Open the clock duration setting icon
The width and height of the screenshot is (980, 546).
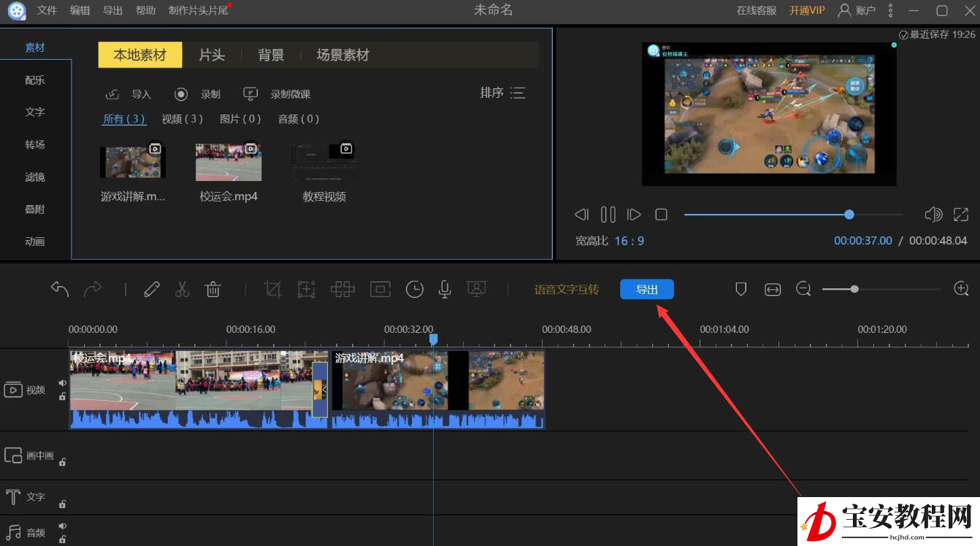pos(415,289)
